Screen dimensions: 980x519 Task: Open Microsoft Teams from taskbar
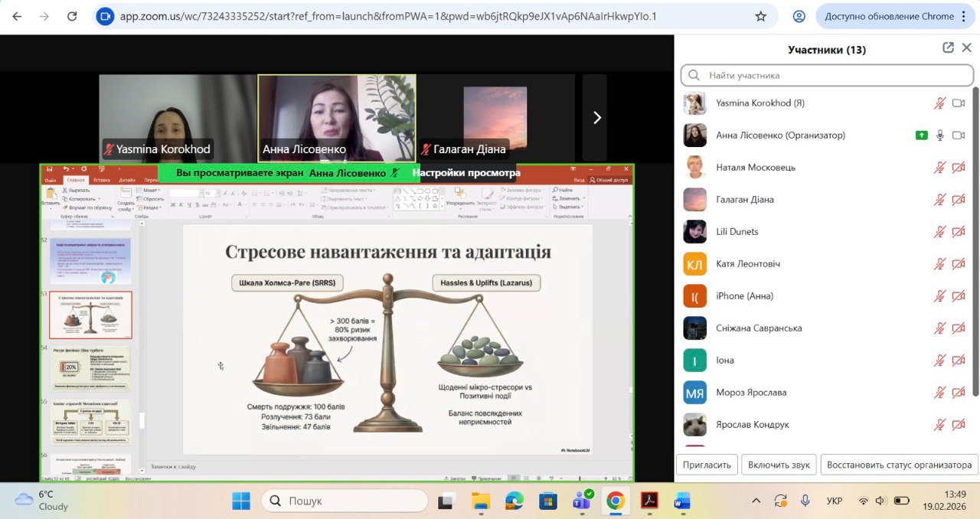(581, 501)
